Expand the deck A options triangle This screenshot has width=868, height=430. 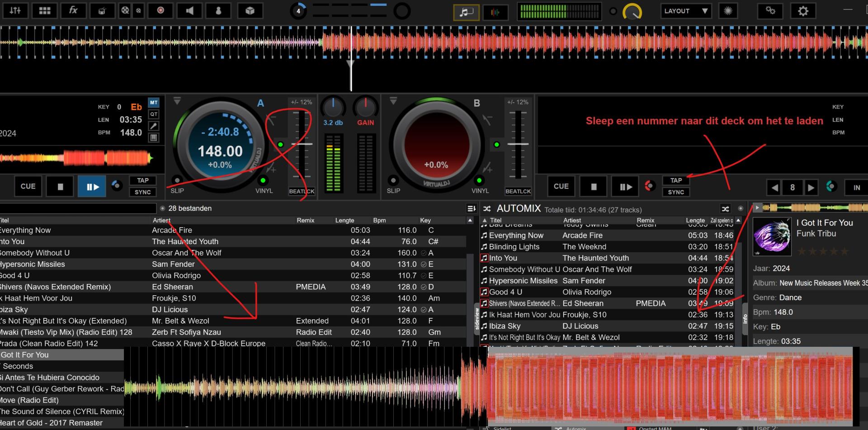177,100
